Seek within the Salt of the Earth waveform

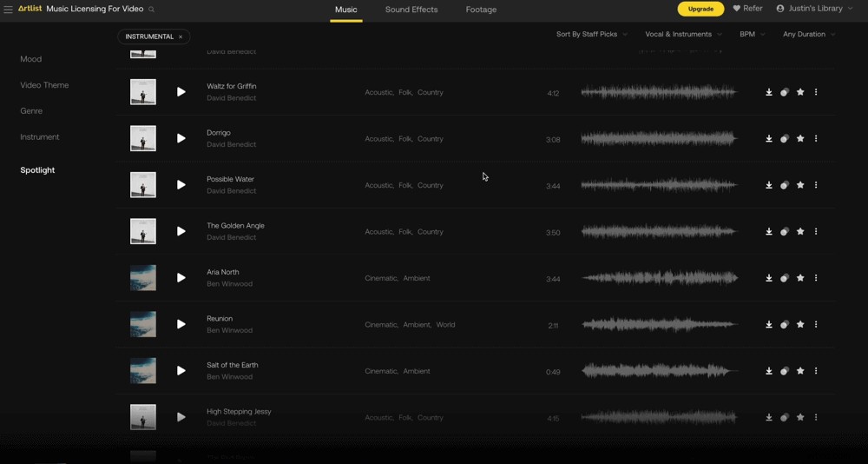tap(660, 371)
